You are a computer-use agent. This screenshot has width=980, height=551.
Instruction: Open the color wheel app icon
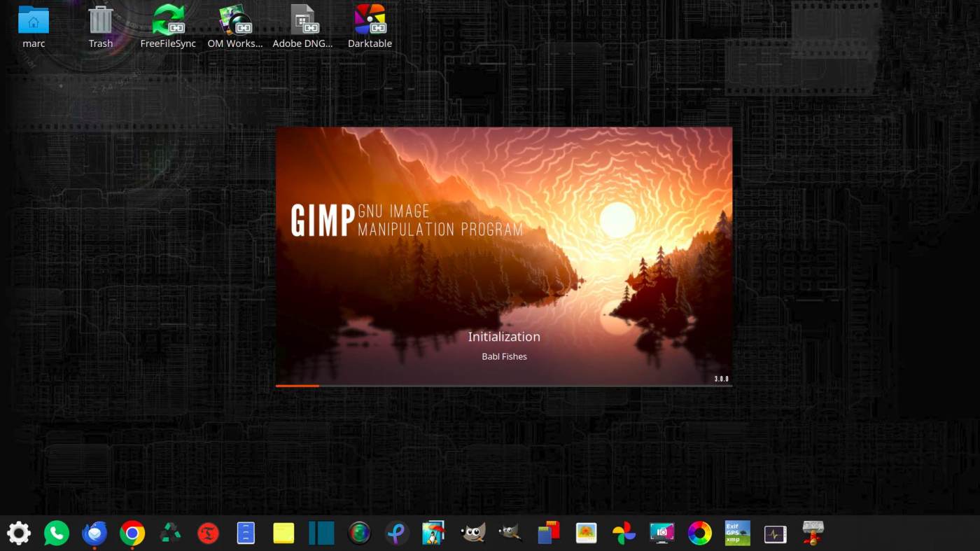pyautogui.click(x=699, y=533)
